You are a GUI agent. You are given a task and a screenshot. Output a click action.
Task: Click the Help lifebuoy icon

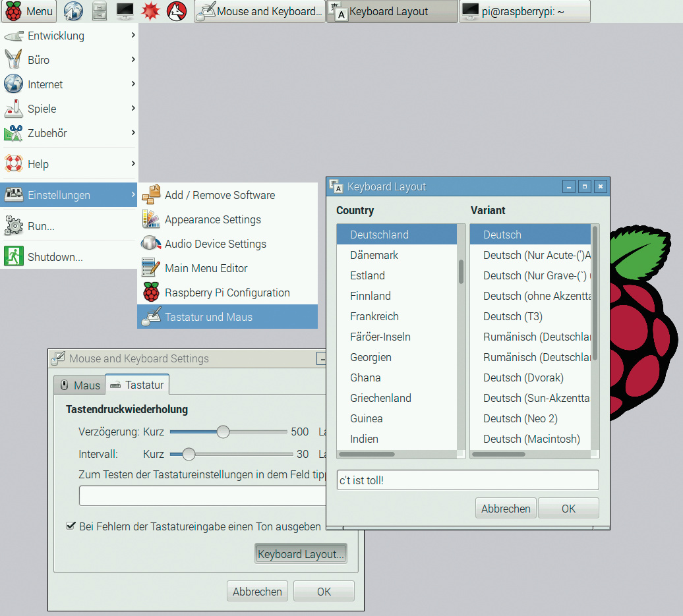13,163
